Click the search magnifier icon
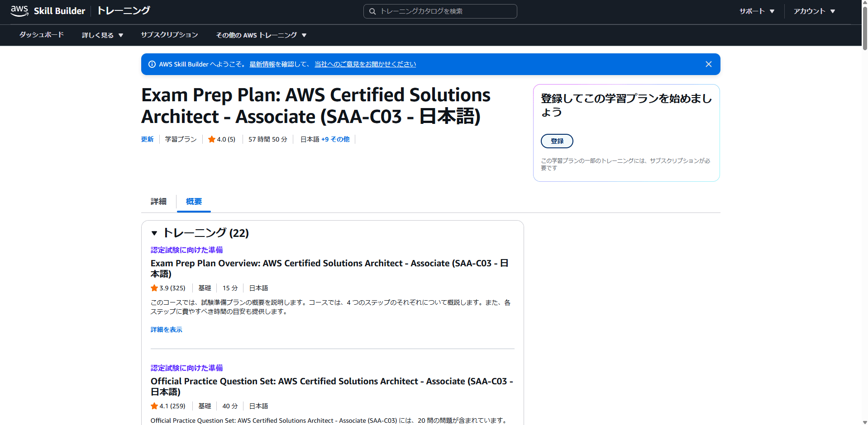 point(372,11)
